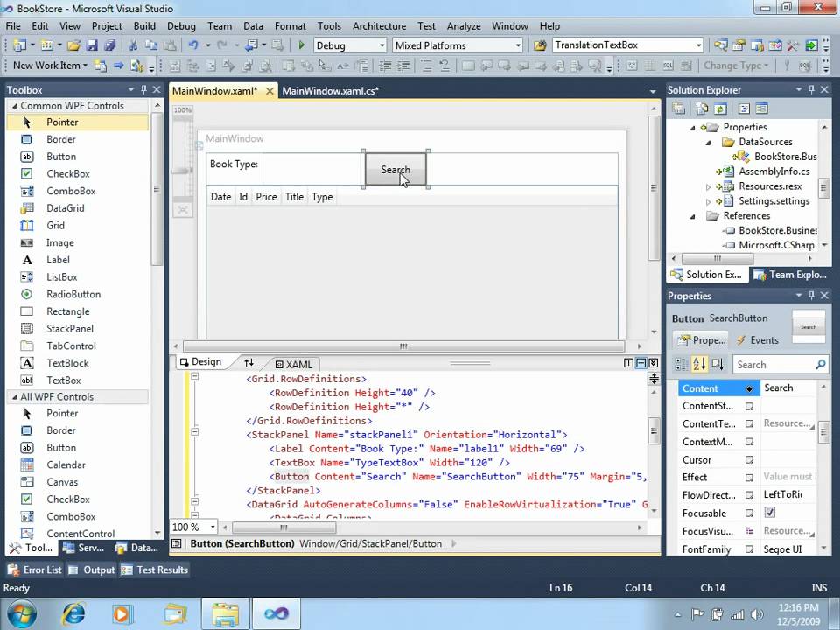Select AssemblyInfo.cs in Solution Explorer
This screenshot has height=630, width=840.
[773, 171]
